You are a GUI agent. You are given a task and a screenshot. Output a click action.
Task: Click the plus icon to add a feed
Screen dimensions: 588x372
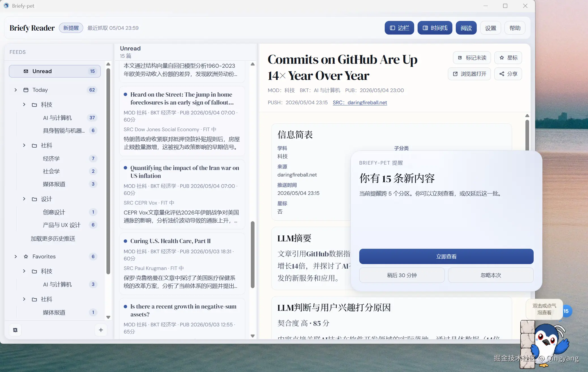pos(101,330)
